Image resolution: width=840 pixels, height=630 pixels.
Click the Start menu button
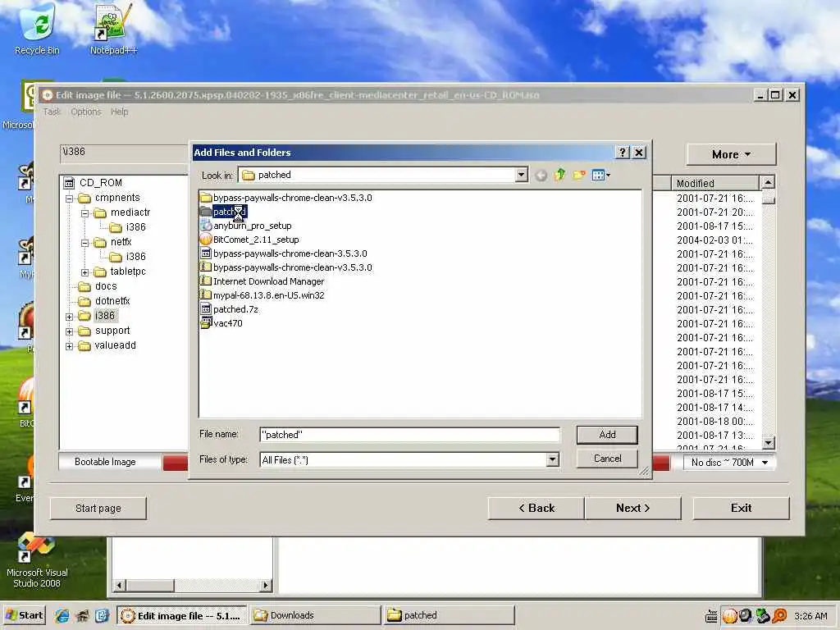(x=24, y=615)
